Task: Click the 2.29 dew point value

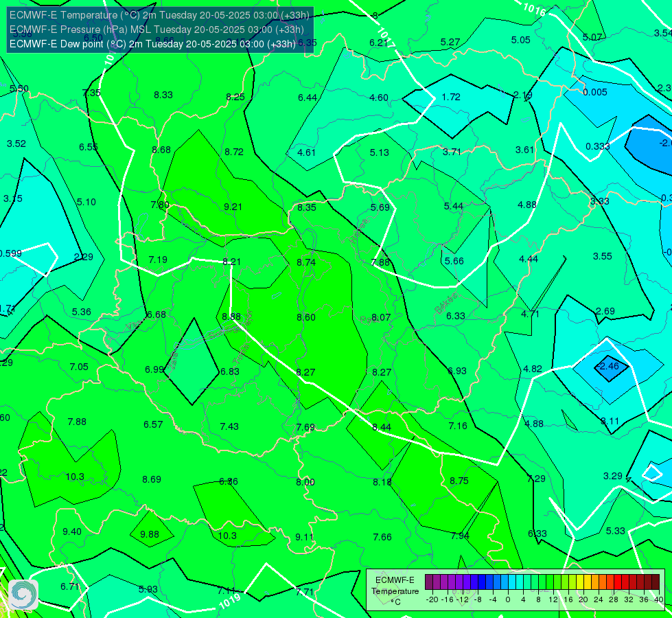Action: [x=84, y=257]
